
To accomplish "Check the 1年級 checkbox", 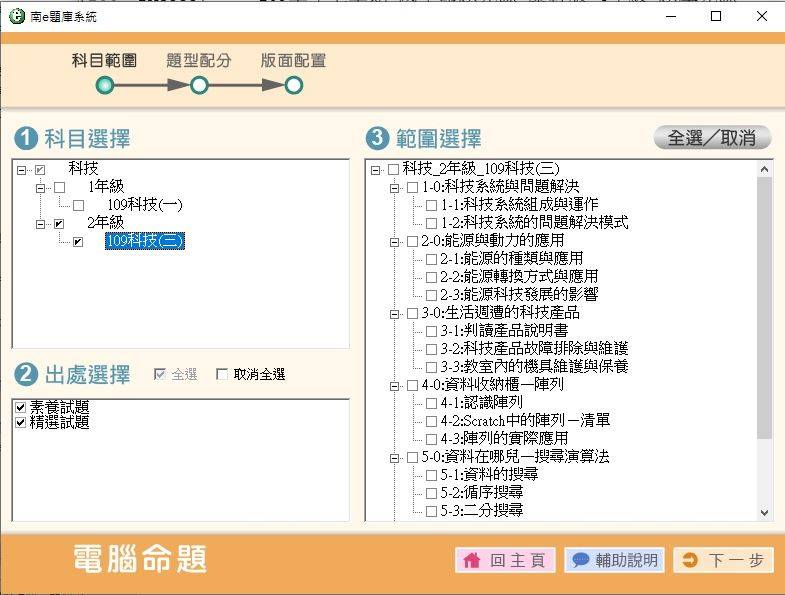I will (60, 188).
